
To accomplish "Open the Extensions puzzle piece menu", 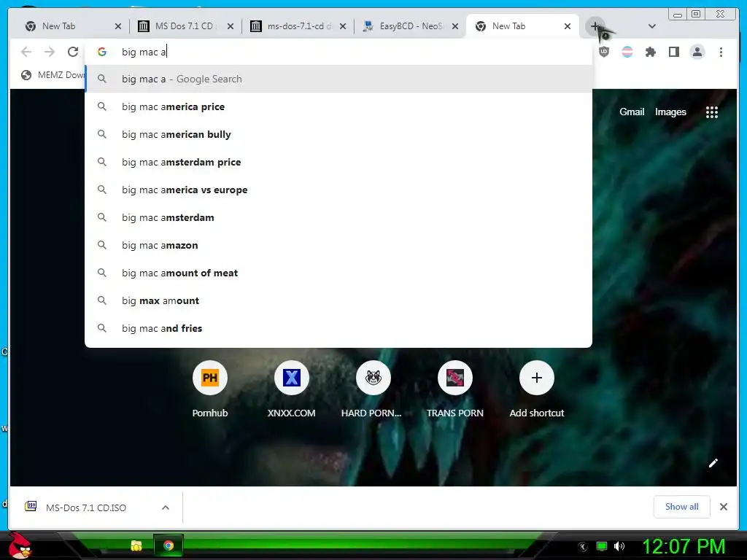I will click(x=650, y=52).
